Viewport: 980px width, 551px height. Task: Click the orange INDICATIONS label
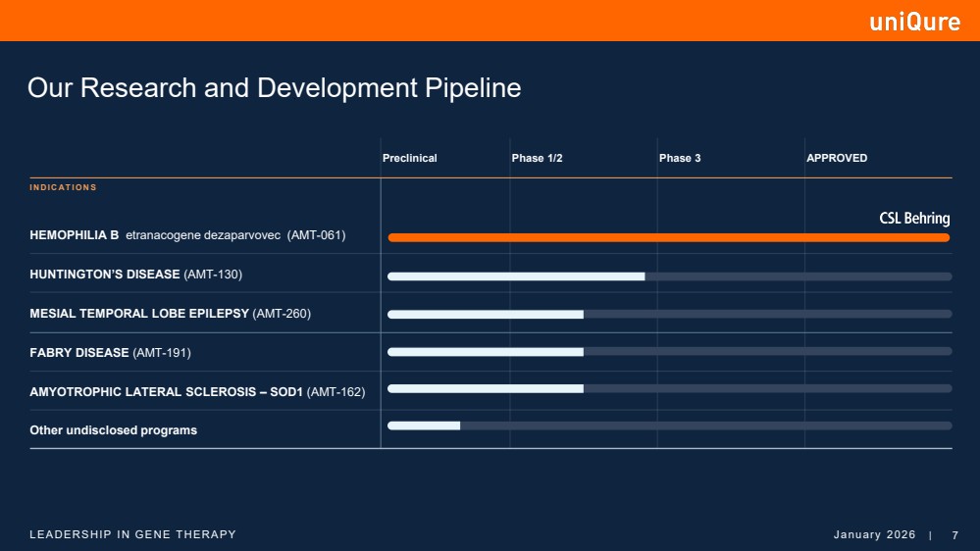point(63,187)
